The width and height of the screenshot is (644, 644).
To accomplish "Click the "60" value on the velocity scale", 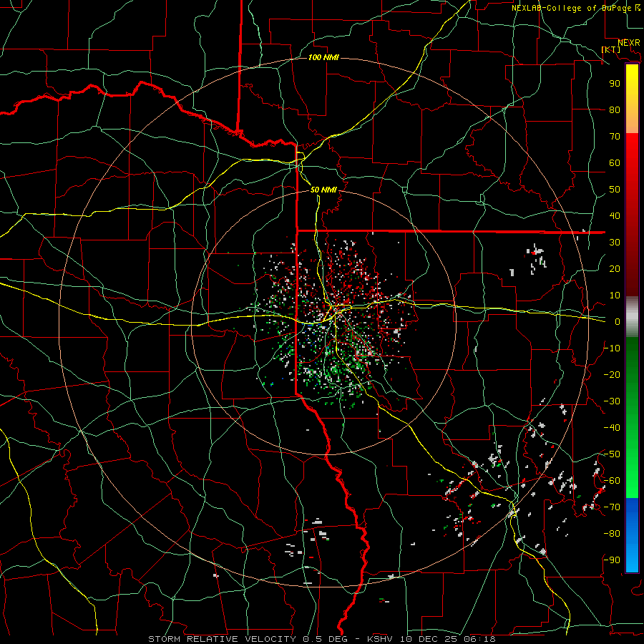I will [615, 162].
